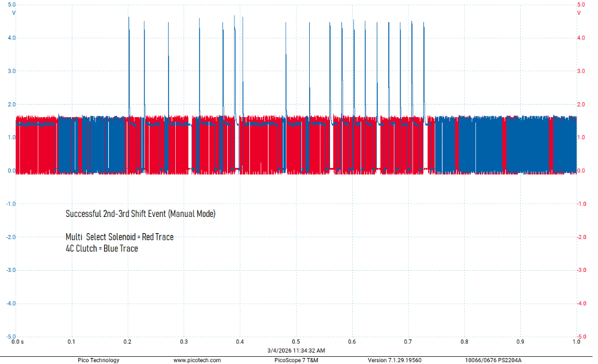Click the Pico Technology footer text

pos(98,360)
